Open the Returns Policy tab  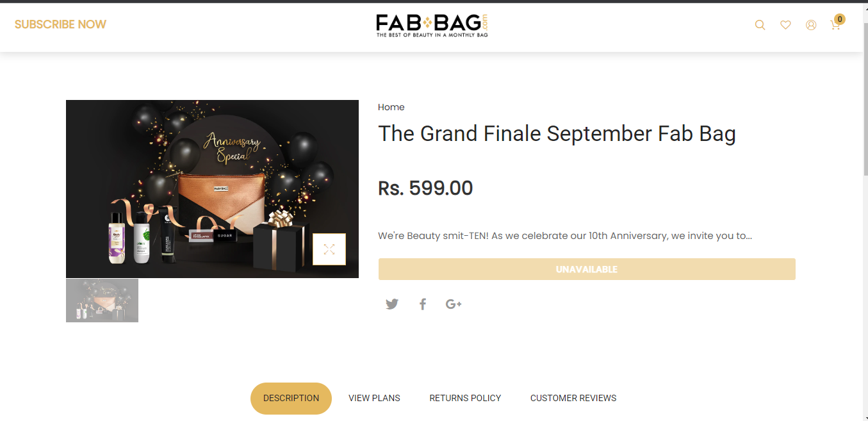click(x=465, y=398)
